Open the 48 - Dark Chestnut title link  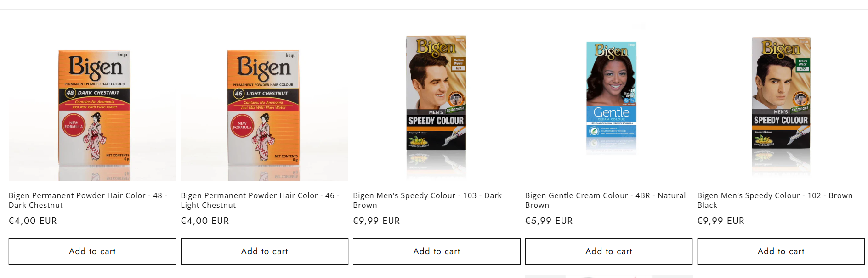[x=87, y=200]
